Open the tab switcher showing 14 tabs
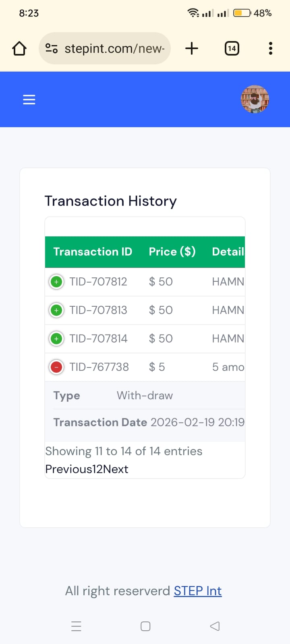The height and width of the screenshot is (644, 290). click(232, 49)
